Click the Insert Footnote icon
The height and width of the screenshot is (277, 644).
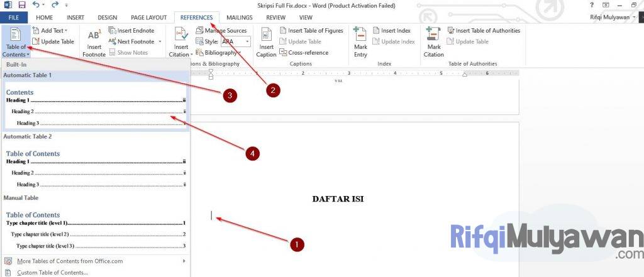point(94,38)
